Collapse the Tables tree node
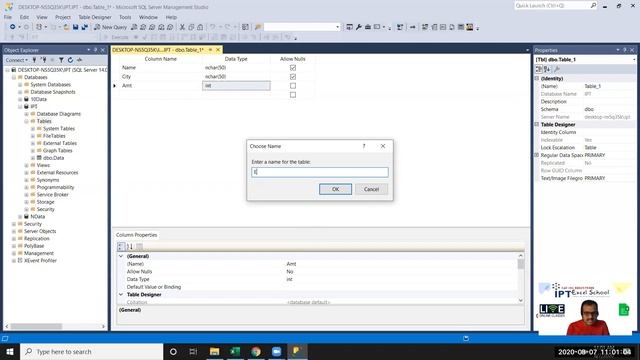This screenshot has height=360, width=640. tap(27, 121)
